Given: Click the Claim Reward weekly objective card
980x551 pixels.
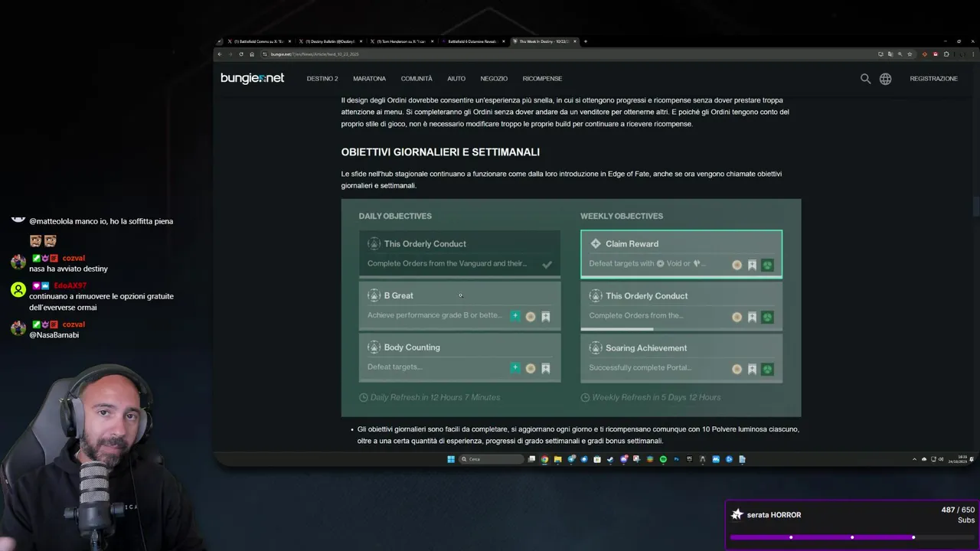Looking at the screenshot, I should [x=681, y=253].
